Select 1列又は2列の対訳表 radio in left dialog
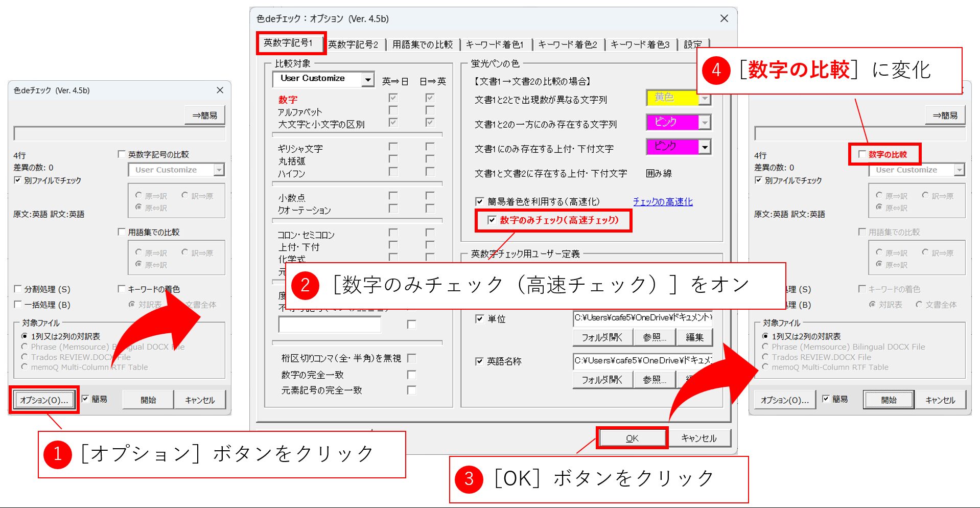Viewport: 980px width, 508px height. [x=24, y=336]
